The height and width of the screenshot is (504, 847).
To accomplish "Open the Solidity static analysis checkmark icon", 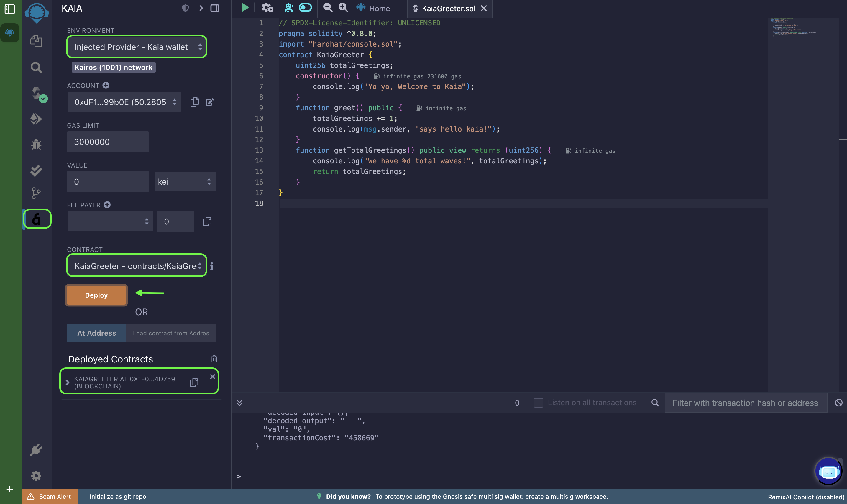I will coord(36,170).
